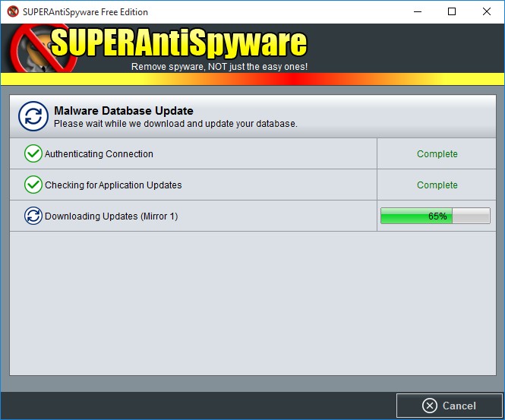Select the Downloading Updates (Mirror 1) label
Screen dimensions: 505x420
tap(112, 216)
